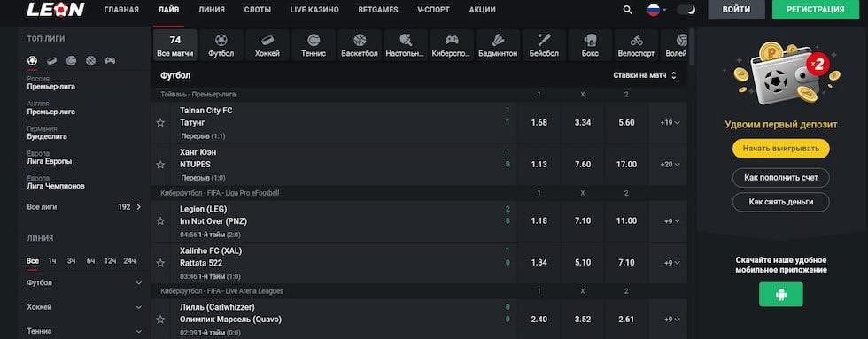Select tennis ball icon under ТОП ЛИГИ
868x339 pixels.
pyautogui.click(x=72, y=61)
